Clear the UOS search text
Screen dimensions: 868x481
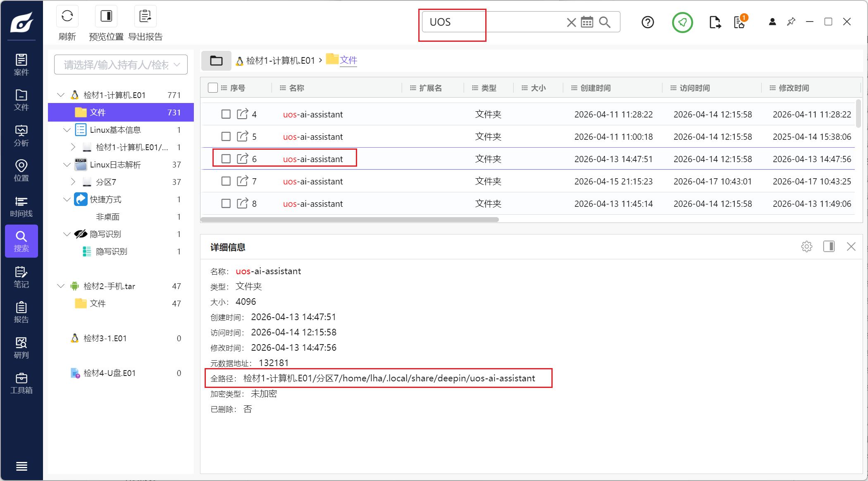571,22
